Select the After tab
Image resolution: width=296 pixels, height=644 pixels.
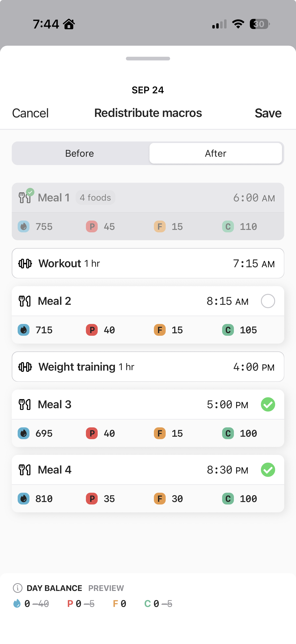pos(215,153)
